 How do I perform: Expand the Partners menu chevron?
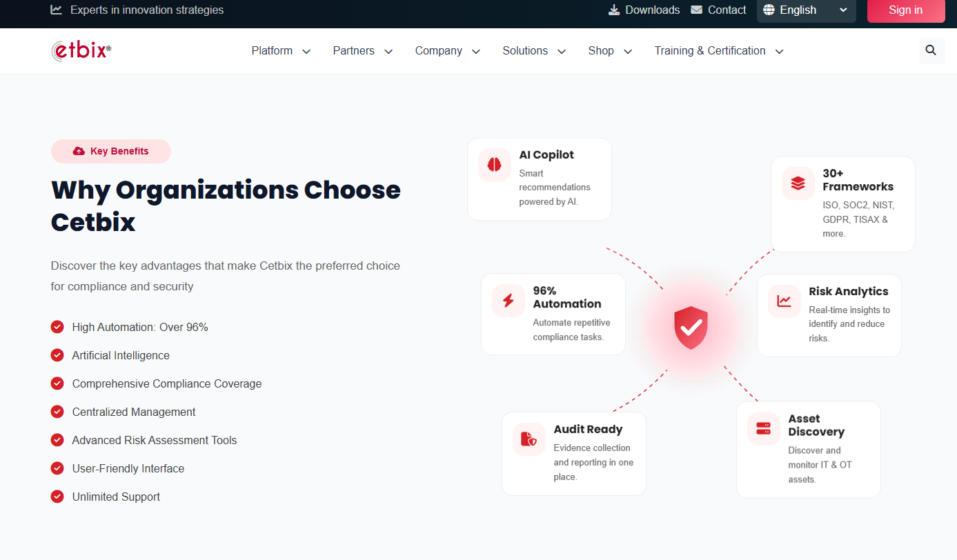point(388,51)
